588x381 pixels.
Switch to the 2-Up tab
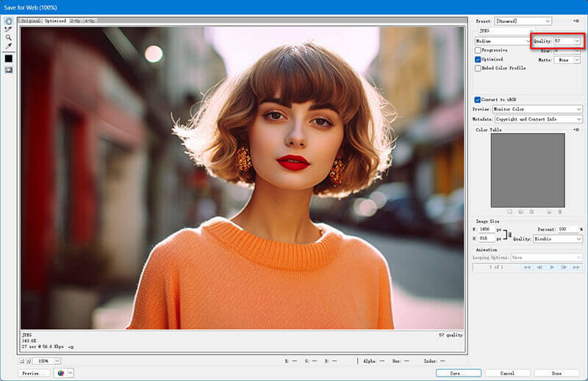75,21
